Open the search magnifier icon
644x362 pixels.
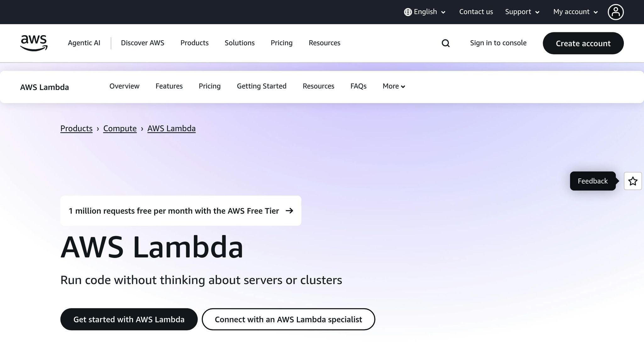(446, 43)
